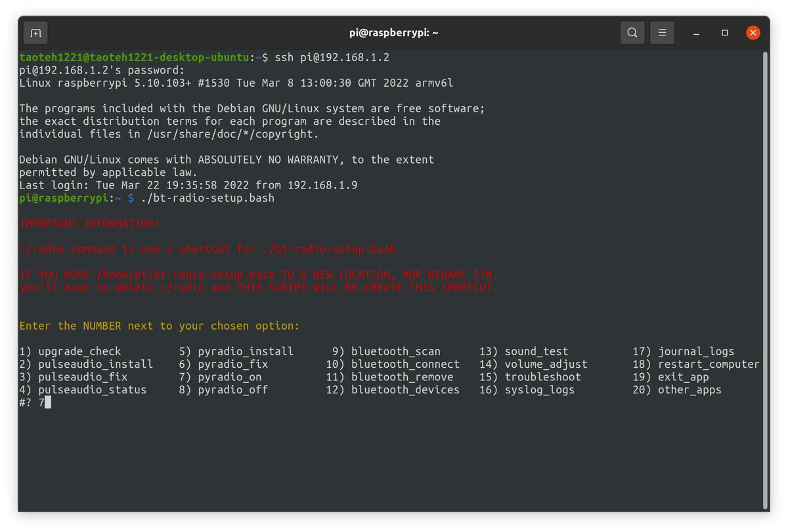The height and width of the screenshot is (532, 788).
Task: Click the '17) journal_logs' option text
Action: click(684, 351)
